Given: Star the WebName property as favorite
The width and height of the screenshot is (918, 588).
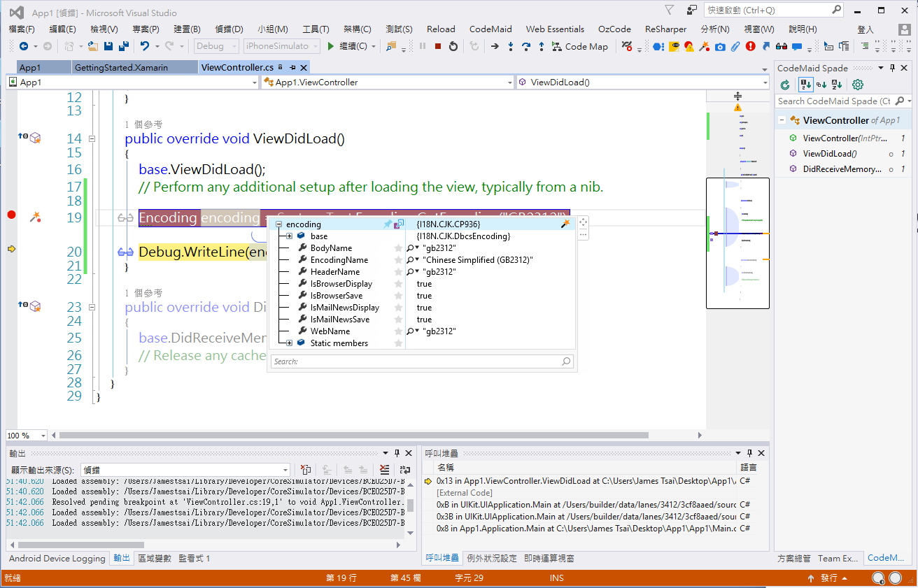Looking at the screenshot, I should tap(399, 331).
